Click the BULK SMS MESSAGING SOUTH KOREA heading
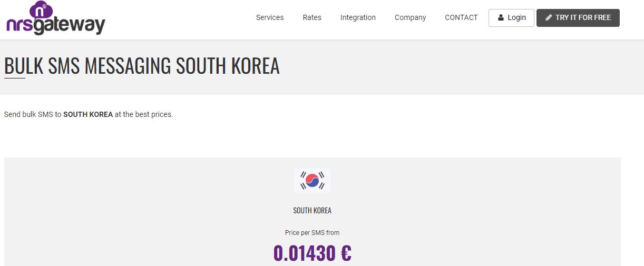This screenshot has width=644, height=266. [x=142, y=66]
